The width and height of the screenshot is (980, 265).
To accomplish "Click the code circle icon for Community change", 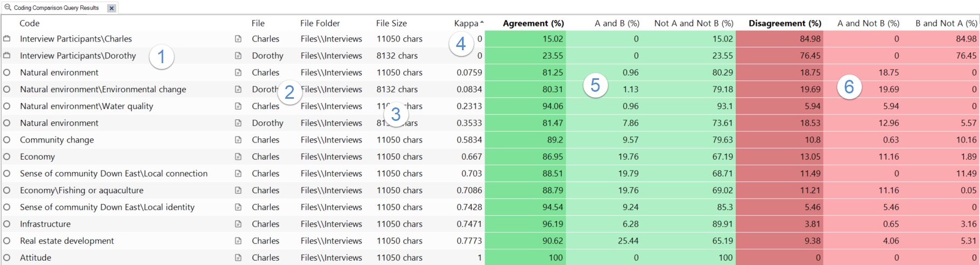I will 7,140.
